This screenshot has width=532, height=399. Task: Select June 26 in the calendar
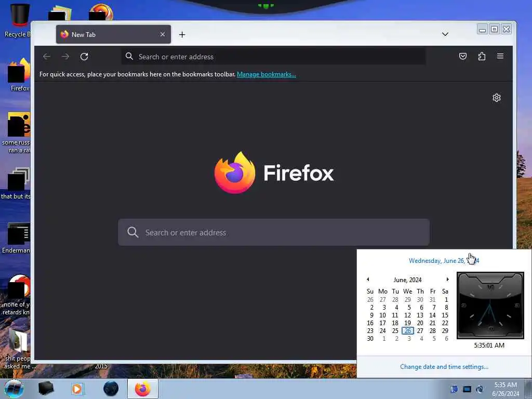click(x=407, y=330)
